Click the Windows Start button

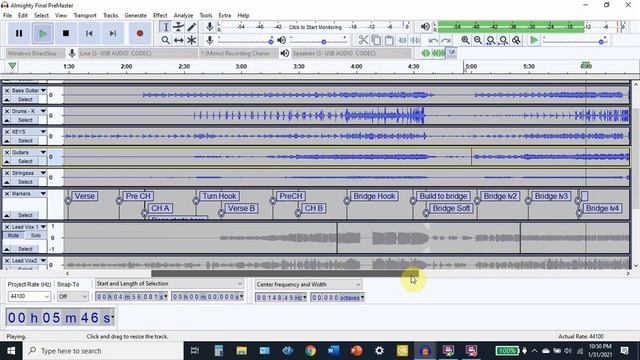point(11,351)
